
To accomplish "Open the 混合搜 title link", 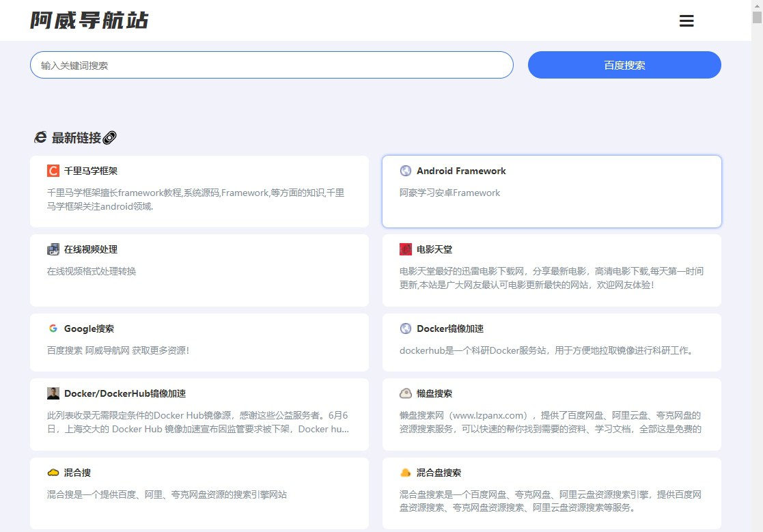I will [77, 473].
